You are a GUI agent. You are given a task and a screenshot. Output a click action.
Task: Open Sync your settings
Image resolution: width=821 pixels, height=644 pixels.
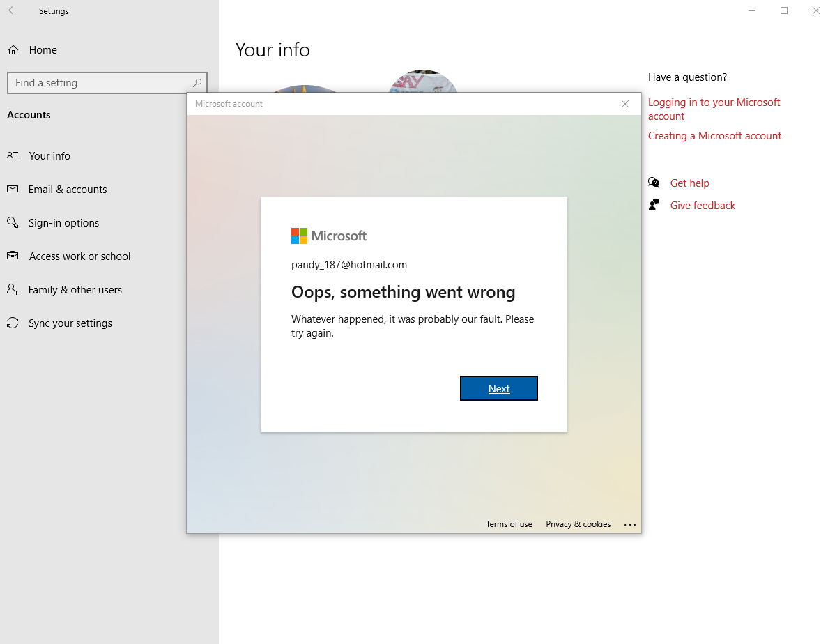[70, 323]
